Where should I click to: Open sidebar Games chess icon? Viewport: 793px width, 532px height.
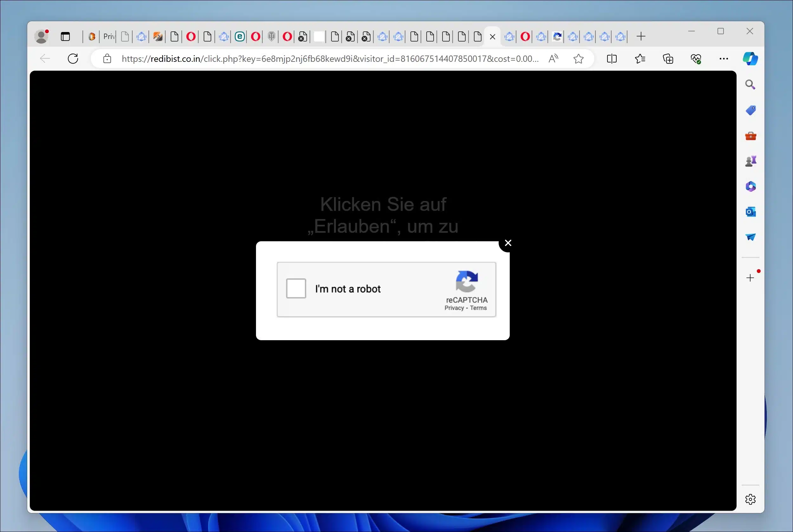coord(750,161)
